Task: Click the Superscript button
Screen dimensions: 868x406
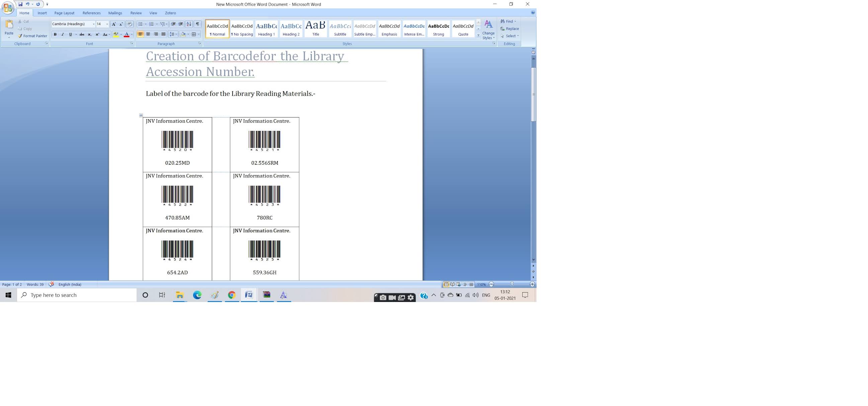Action: pos(97,34)
